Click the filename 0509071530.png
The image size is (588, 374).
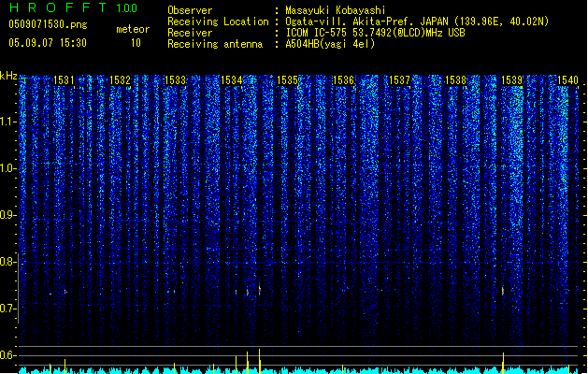48,24
